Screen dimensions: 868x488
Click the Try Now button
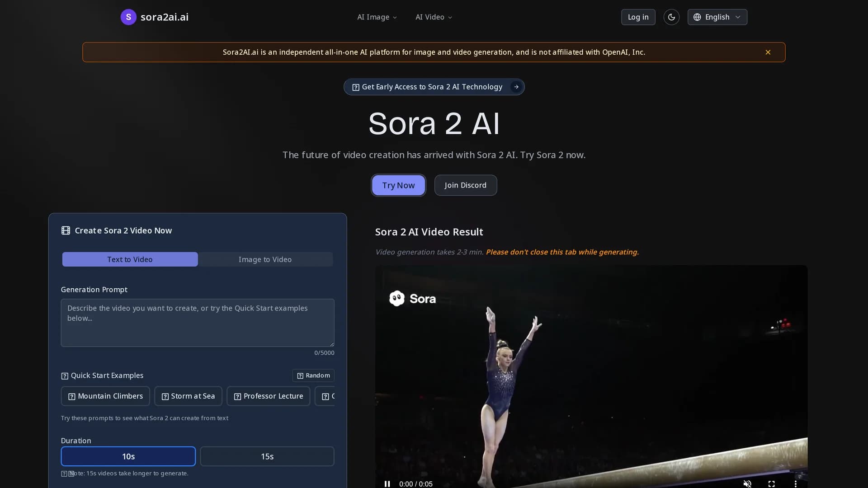tap(398, 185)
